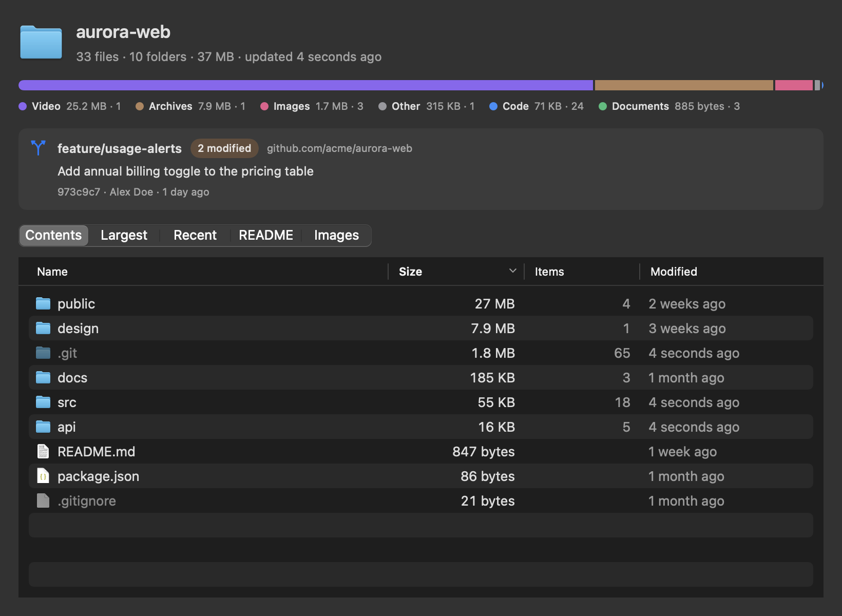The image size is (842, 616).
Task: Click the pink Images segment of usage bar
Action: [794, 85]
